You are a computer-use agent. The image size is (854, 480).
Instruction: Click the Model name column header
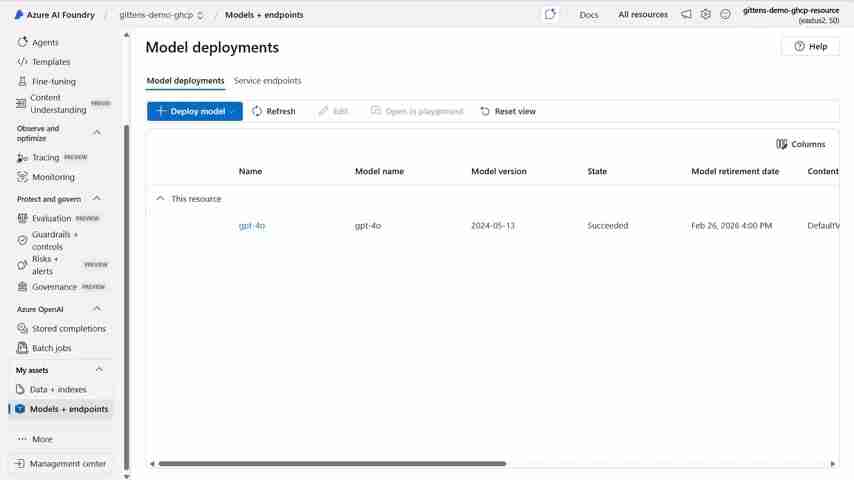coord(380,171)
